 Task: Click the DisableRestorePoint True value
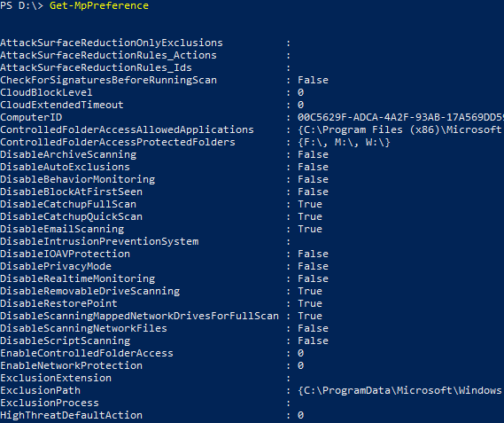(310, 303)
